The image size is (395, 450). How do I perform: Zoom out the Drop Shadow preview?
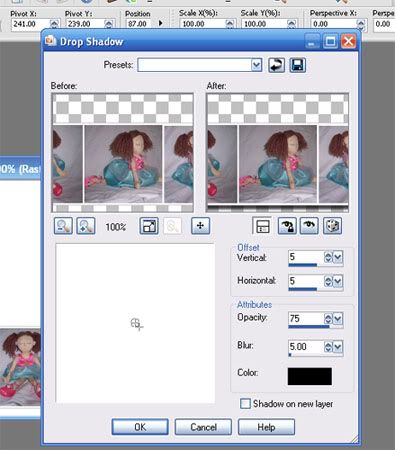pyautogui.click(x=63, y=226)
